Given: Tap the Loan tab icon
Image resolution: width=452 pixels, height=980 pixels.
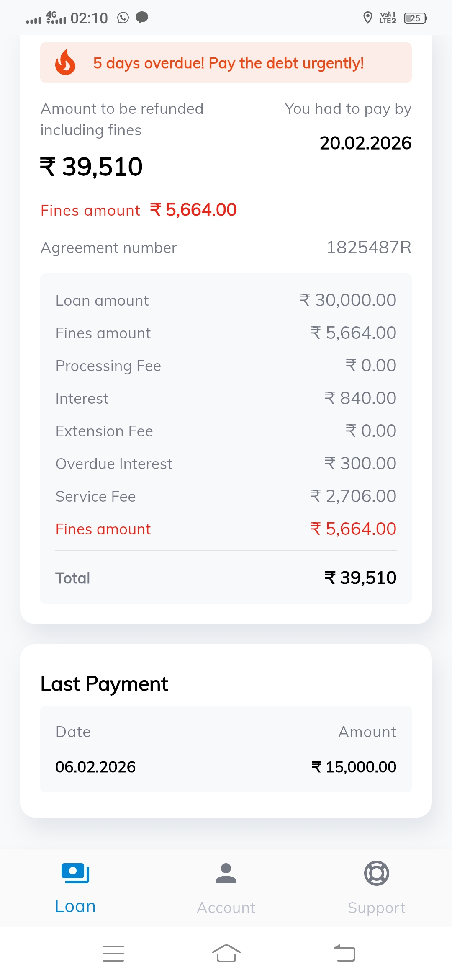Looking at the screenshot, I should coord(75,873).
